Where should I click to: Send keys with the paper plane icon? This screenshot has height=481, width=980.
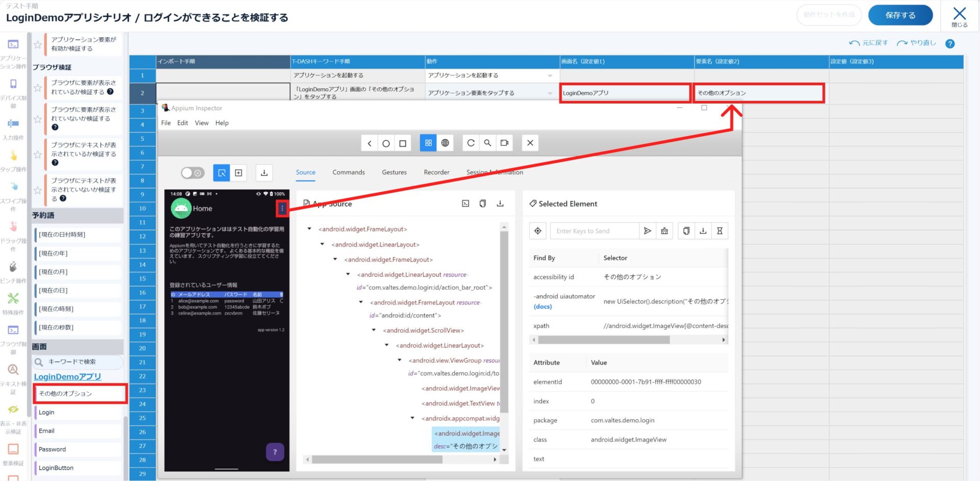click(647, 231)
